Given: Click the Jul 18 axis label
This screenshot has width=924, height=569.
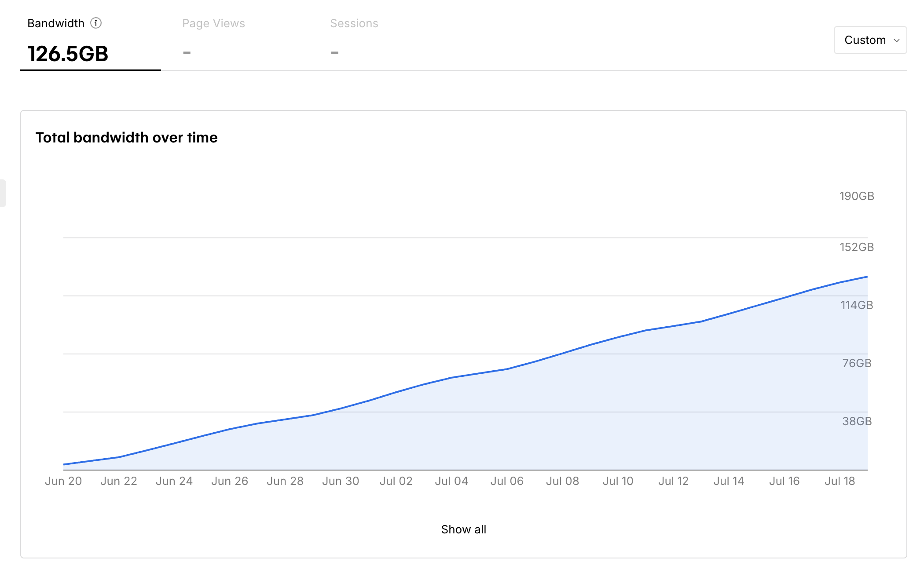Looking at the screenshot, I should (x=840, y=481).
